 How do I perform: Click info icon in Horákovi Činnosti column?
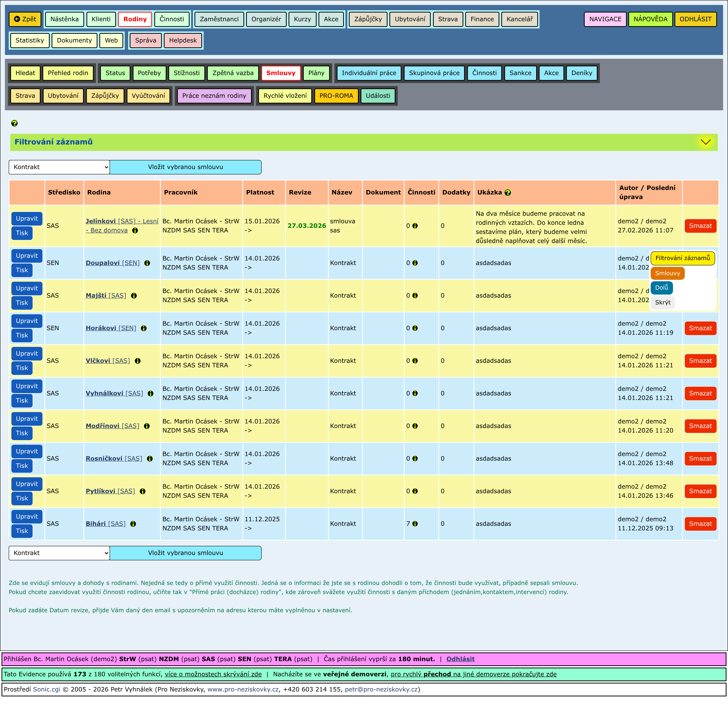tap(415, 328)
